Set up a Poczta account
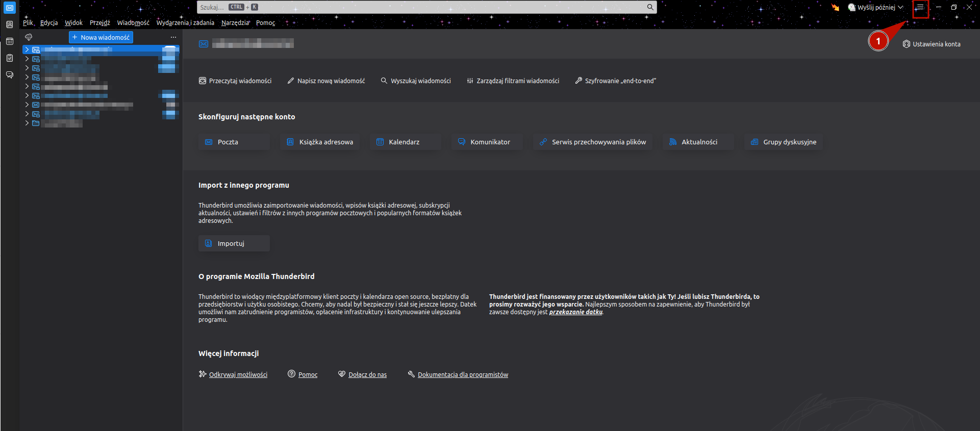The width and height of the screenshot is (980, 431). pyautogui.click(x=234, y=142)
